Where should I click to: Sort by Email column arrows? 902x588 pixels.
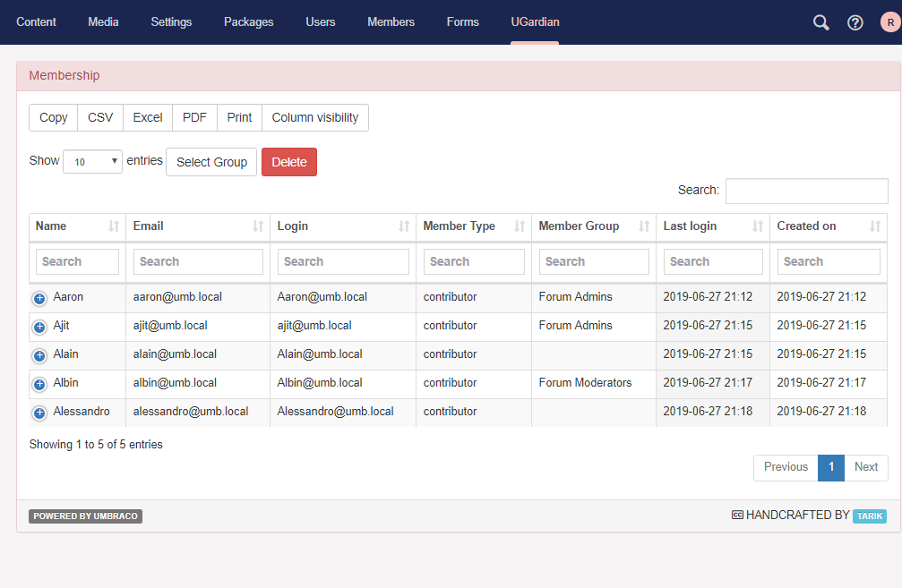258,226
